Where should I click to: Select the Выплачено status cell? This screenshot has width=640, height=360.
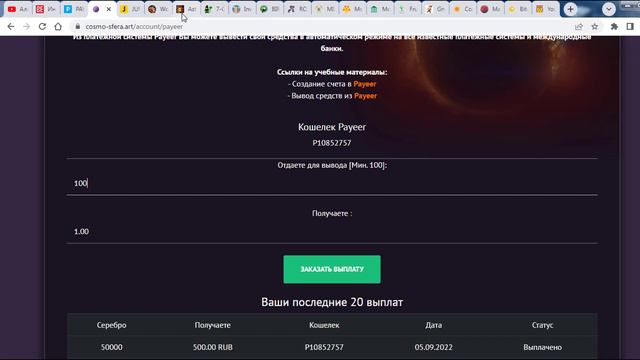tap(542, 347)
